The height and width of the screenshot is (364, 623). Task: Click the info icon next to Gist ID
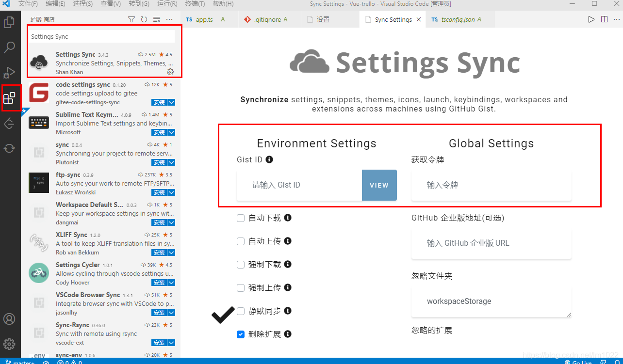[269, 159]
